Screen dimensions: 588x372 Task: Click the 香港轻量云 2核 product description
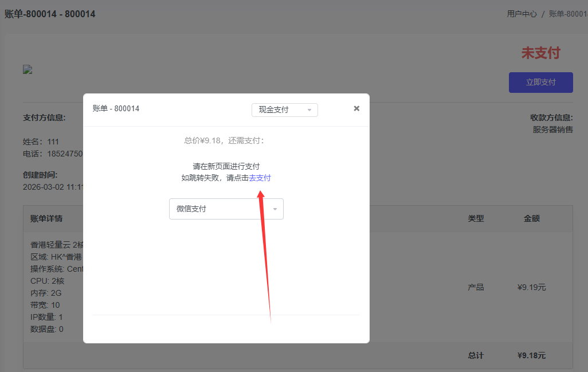click(x=57, y=244)
